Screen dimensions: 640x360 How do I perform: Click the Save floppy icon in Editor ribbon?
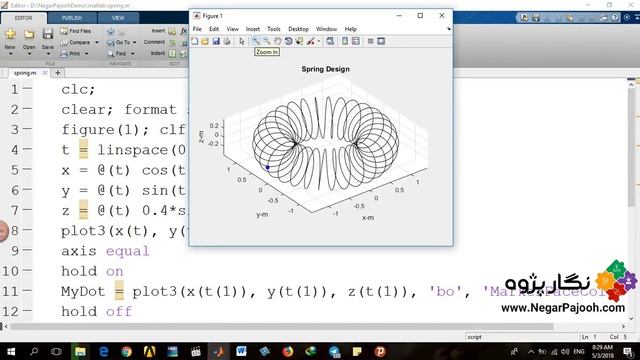[x=48, y=34]
